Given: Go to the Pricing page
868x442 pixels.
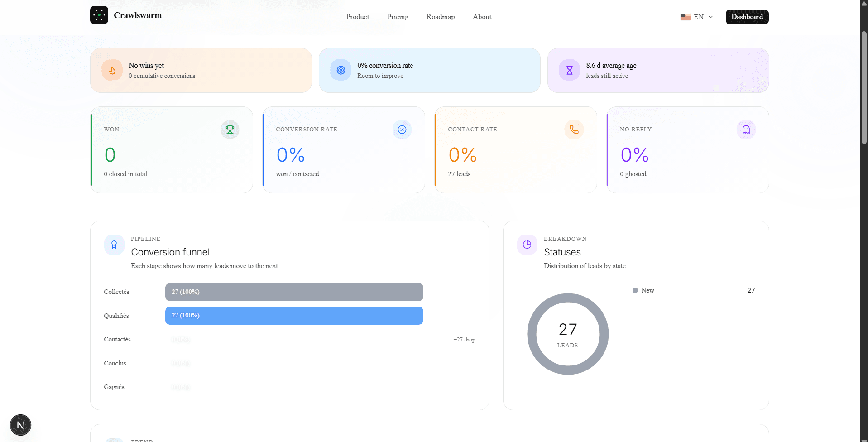Looking at the screenshot, I should [x=398, y=17].
